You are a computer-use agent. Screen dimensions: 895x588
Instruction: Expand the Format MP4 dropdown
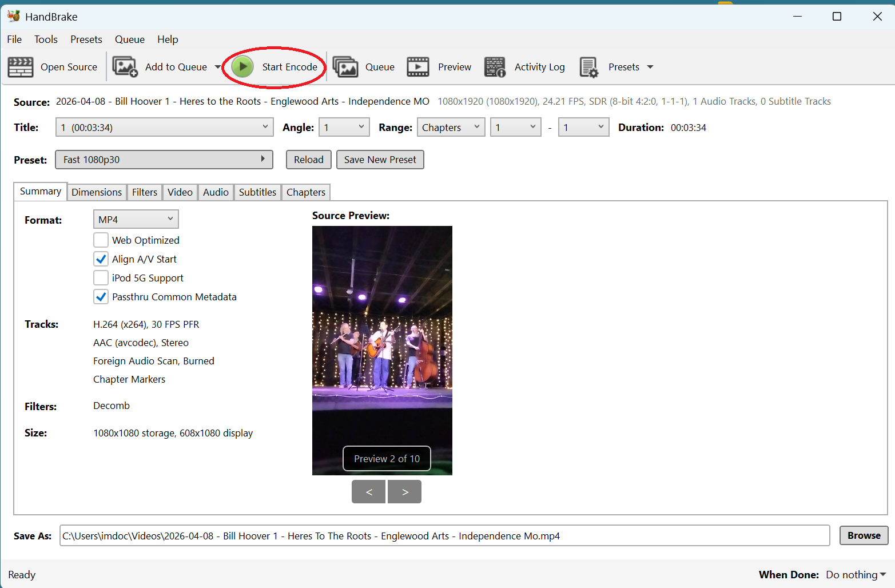[136, 219]
